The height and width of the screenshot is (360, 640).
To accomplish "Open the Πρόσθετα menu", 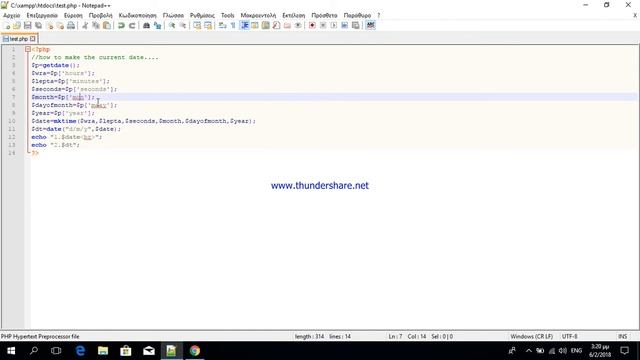I will coord(324,15).
